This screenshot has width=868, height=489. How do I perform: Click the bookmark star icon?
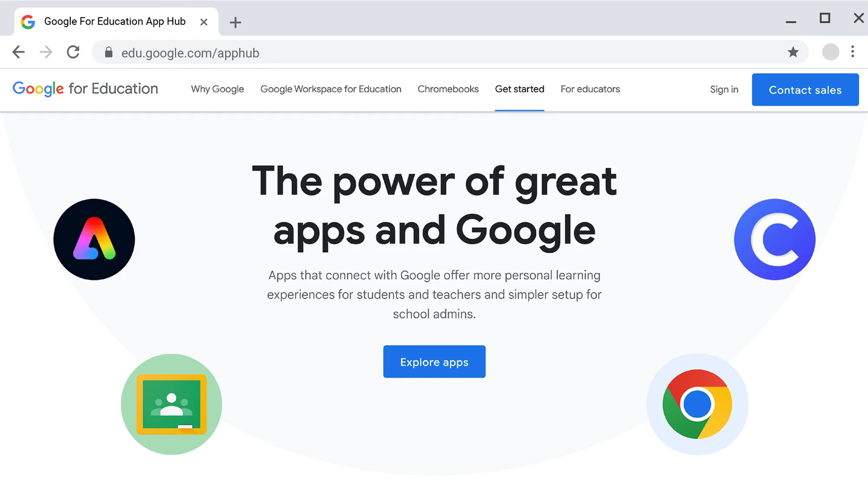pyautogui.click(x=794, y=53)
